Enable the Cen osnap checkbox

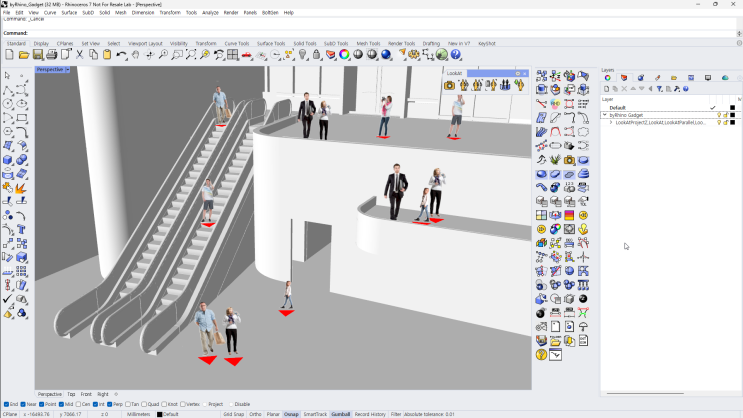pos(79,404)
